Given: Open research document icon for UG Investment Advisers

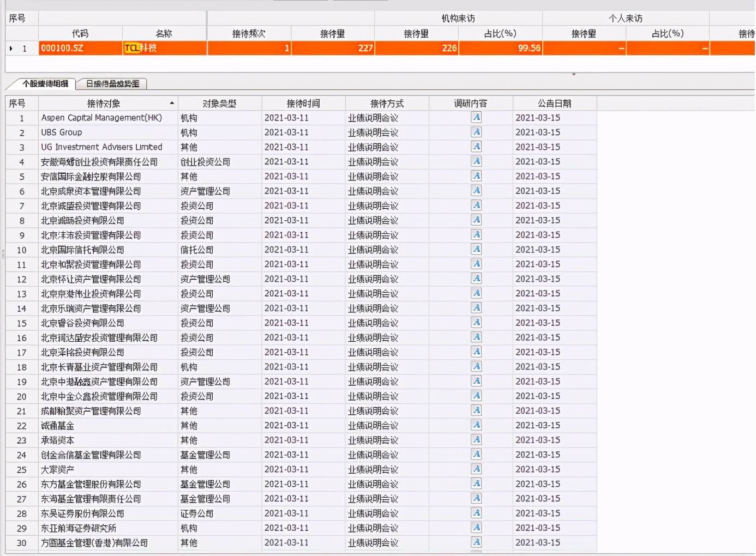Looking at the screenshot, I should (476, 147).
